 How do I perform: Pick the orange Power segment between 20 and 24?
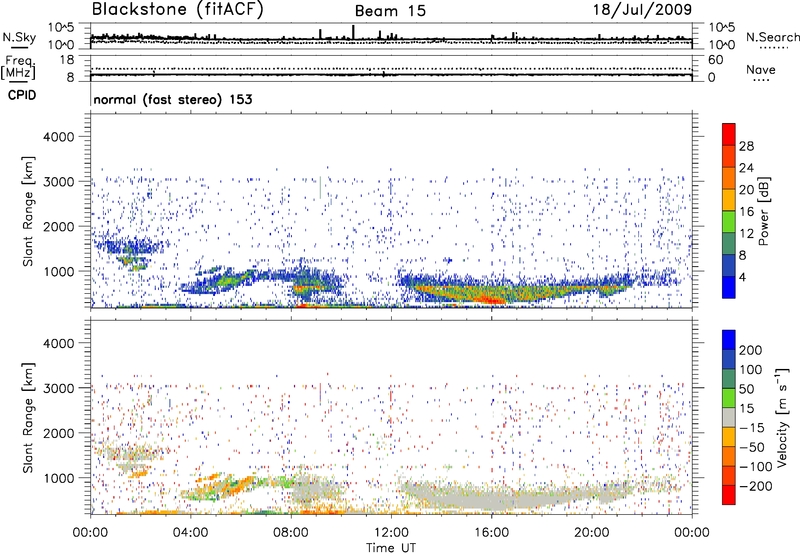729,178
